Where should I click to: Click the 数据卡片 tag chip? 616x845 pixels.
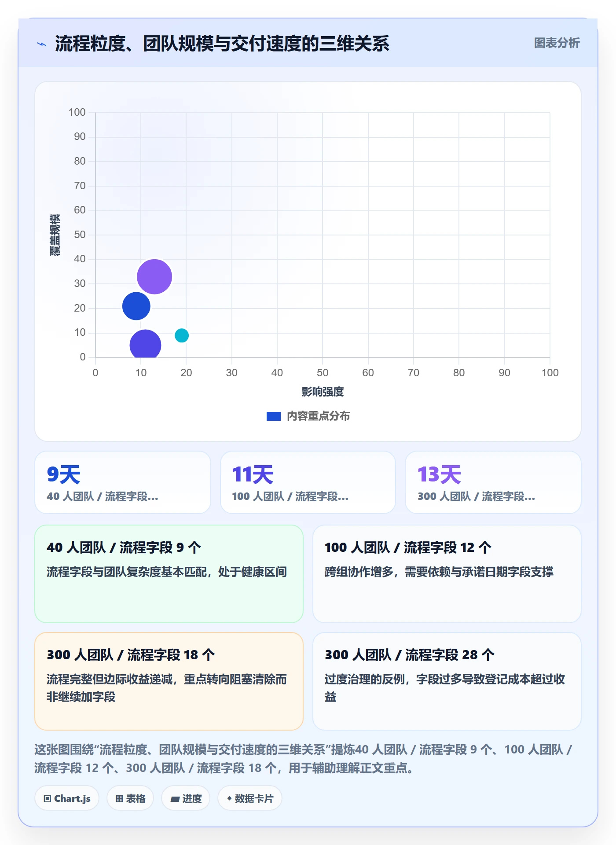(250, 798)
